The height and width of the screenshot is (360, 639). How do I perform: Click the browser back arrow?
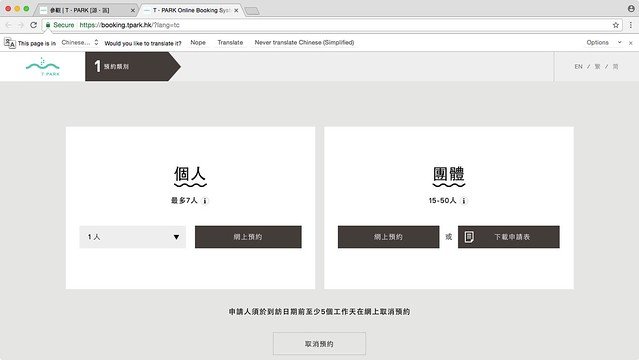[9, 25]
